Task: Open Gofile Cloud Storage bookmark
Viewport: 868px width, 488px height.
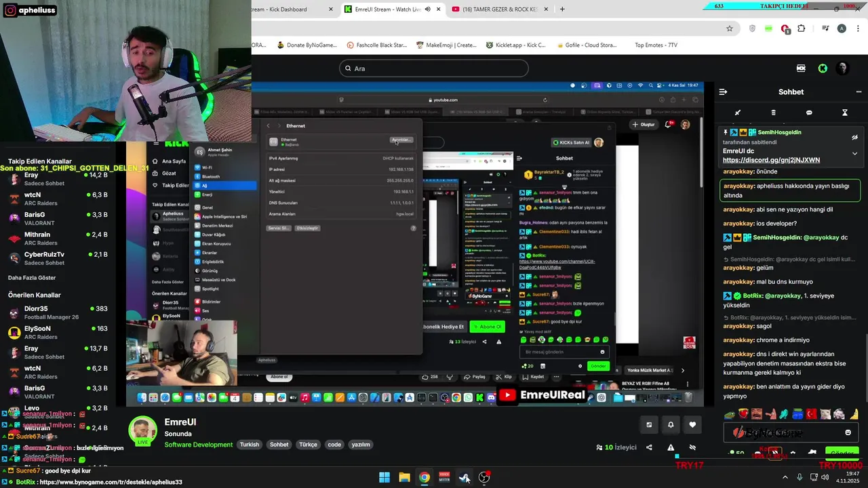Action: tap(586, 45)
